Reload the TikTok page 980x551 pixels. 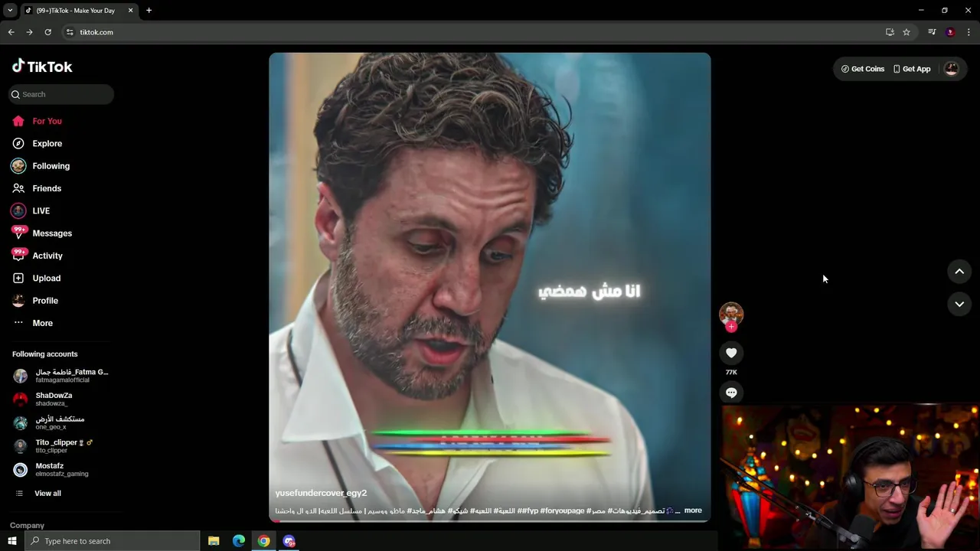click(x=47, y=32)
